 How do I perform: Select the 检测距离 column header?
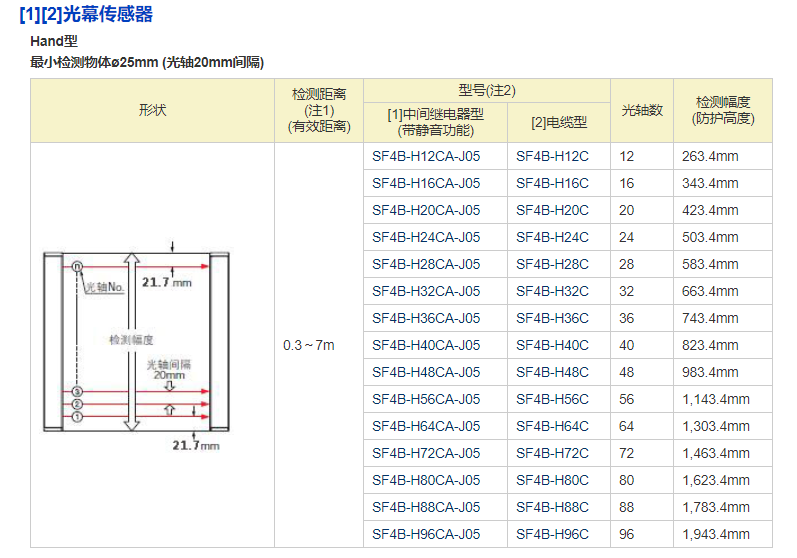[x=319, y=110]
